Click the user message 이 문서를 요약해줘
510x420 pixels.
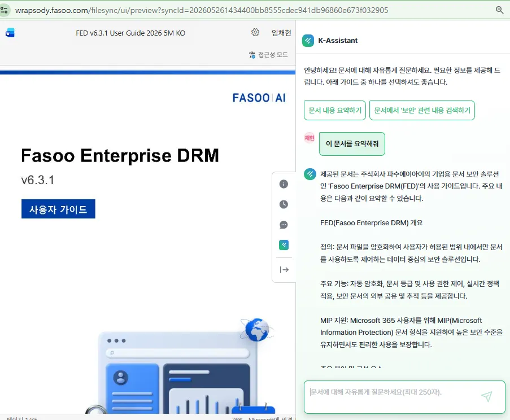click(352, 144)
